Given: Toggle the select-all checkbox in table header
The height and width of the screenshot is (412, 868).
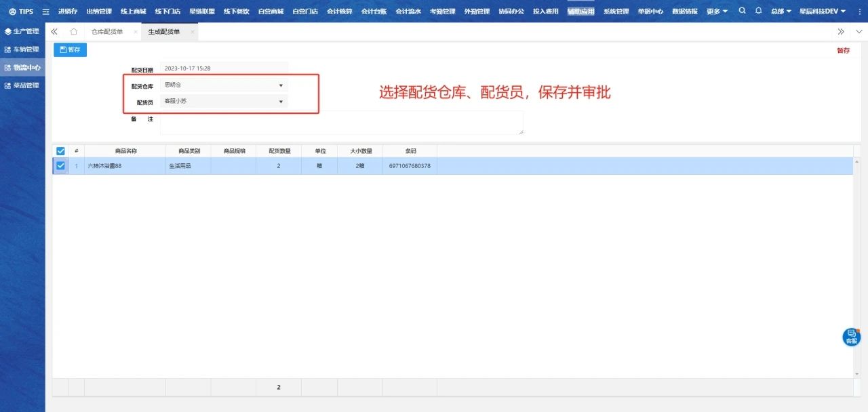Looking at the screenshot, I should 60,151.
